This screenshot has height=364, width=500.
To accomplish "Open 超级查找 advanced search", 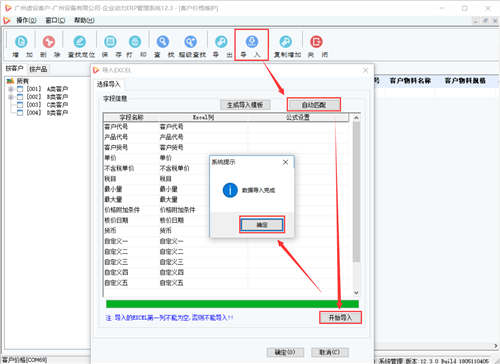I will [x=191, y=42].
